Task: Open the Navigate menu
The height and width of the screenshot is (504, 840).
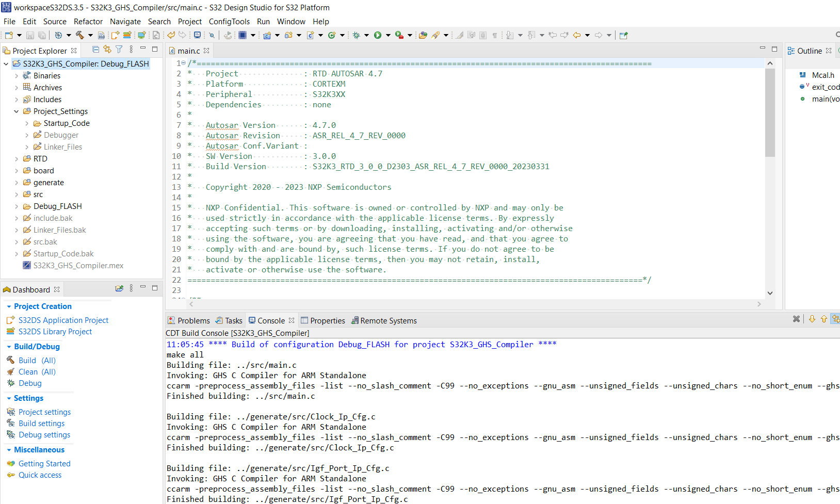Action: 125,22
